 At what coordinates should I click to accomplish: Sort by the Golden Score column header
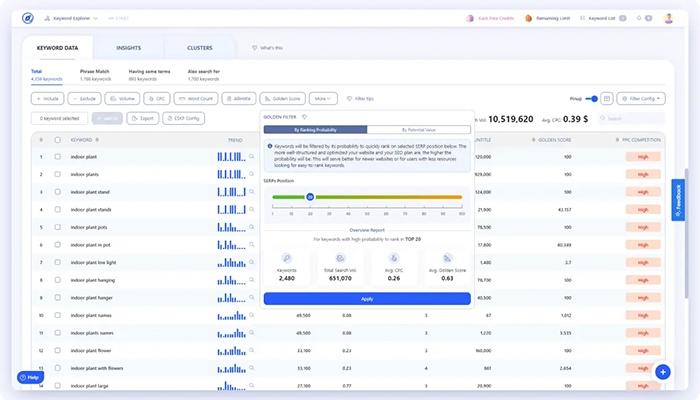(550, 140)
